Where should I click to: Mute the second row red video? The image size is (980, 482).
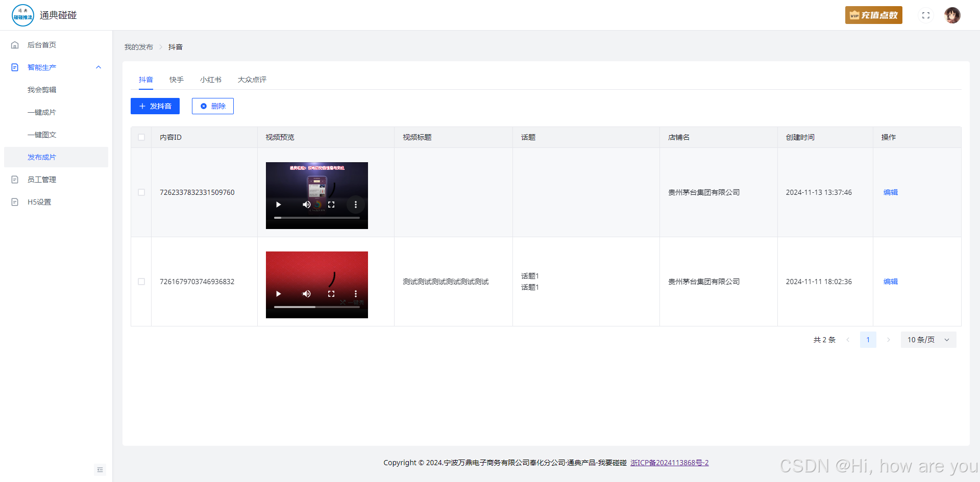(x=307, y=294)
